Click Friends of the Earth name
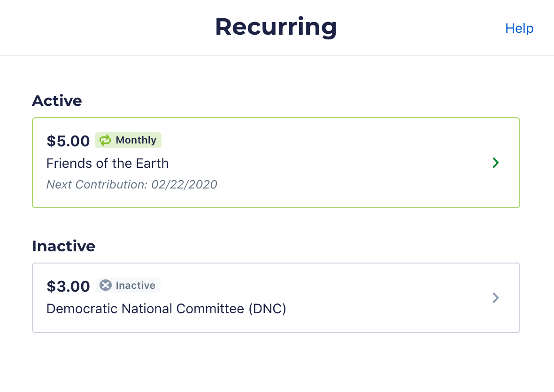 (x=108, y=163)
